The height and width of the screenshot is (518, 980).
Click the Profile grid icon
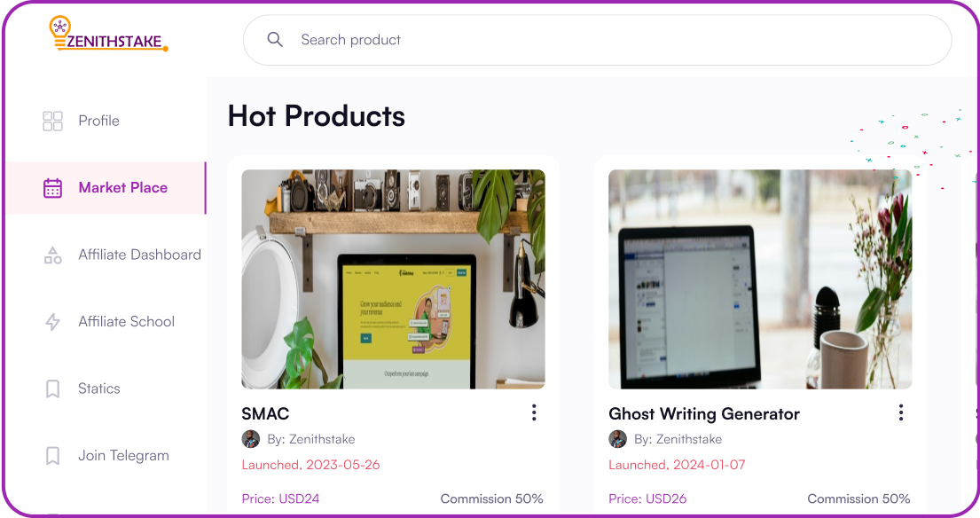click(x=52, y=121)
